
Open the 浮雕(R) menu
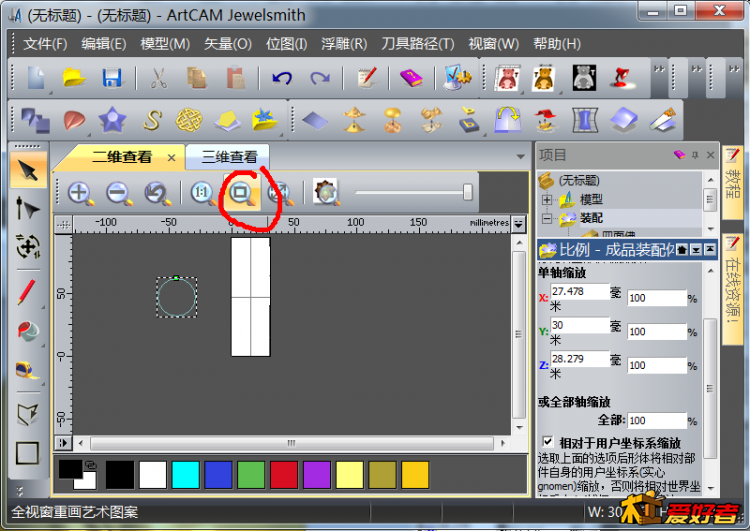(x=344, y=44)
